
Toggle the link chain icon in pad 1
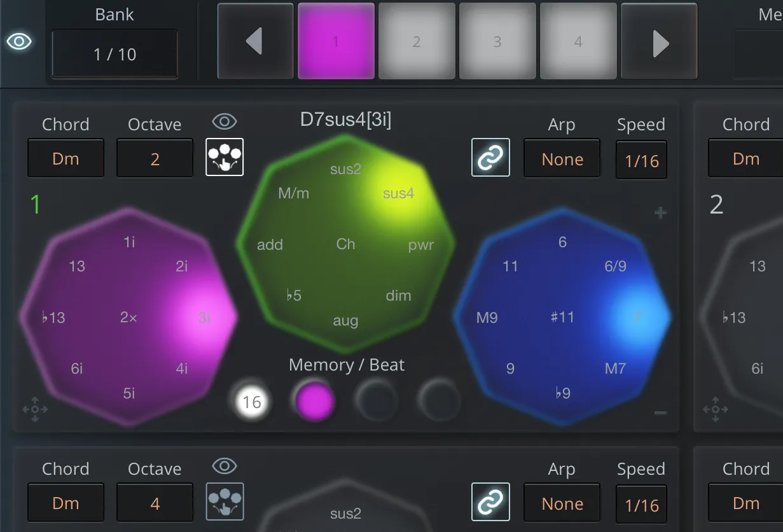[490, 157]
